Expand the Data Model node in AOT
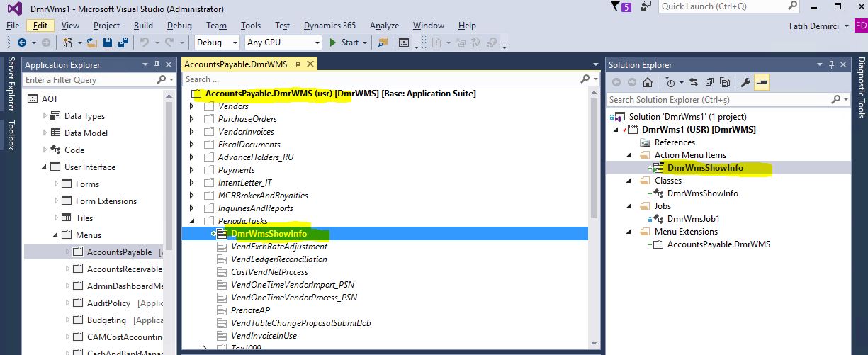The width and height of the screenshot is (868, 355). pos(45,133)
